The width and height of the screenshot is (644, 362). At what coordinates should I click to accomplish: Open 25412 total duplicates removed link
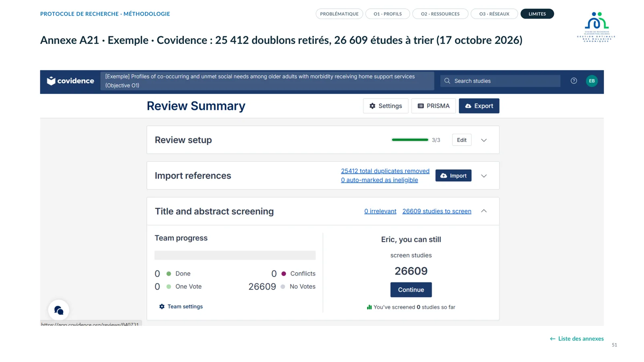(385, 171)
